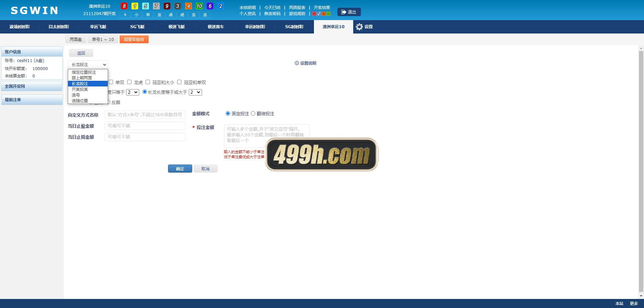Open 未结明细 link
The image size is (644, 308).
tap(248, 7)
